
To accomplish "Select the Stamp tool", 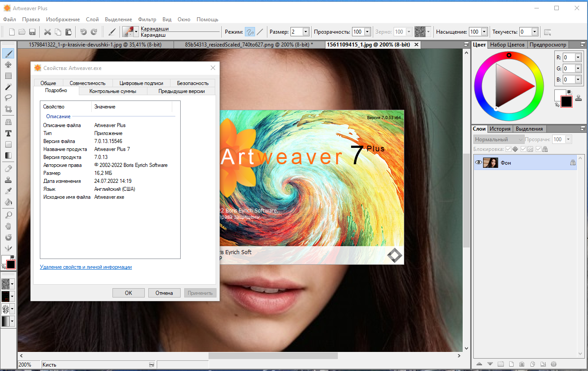I will coord(8,180).
